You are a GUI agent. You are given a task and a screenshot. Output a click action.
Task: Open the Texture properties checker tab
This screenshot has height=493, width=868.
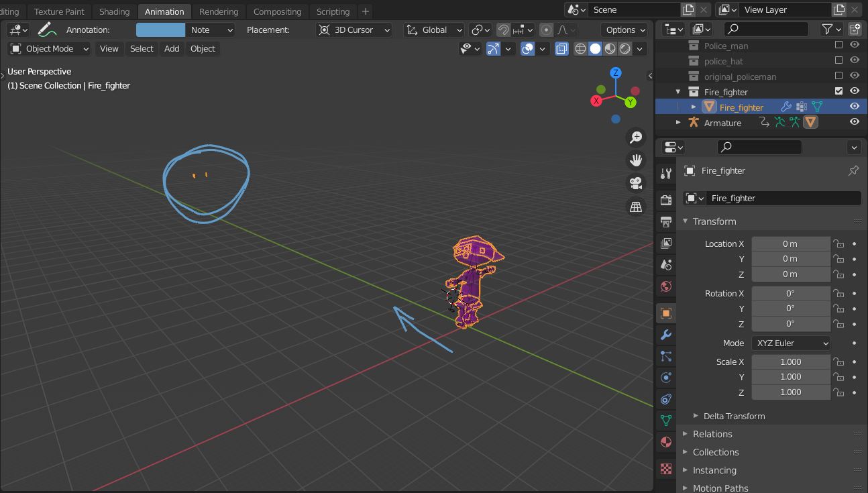pyautogui.click(x=666, y=469)
